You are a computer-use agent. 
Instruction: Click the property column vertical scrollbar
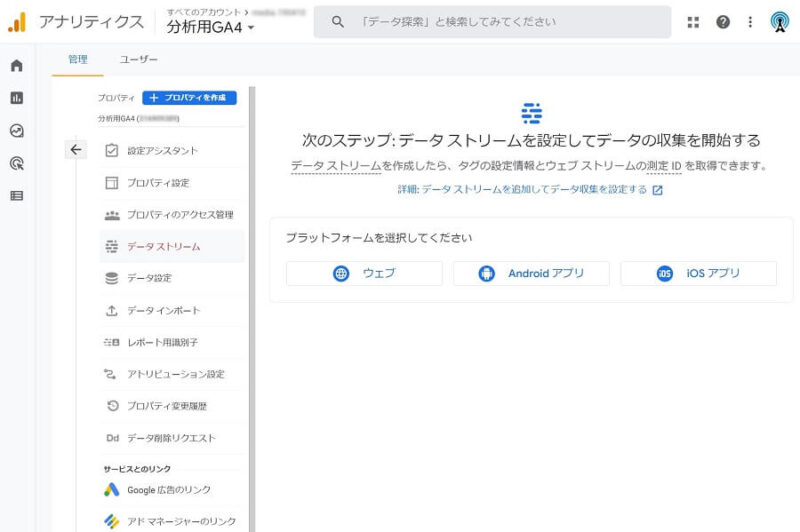click(x=252, y=309)
